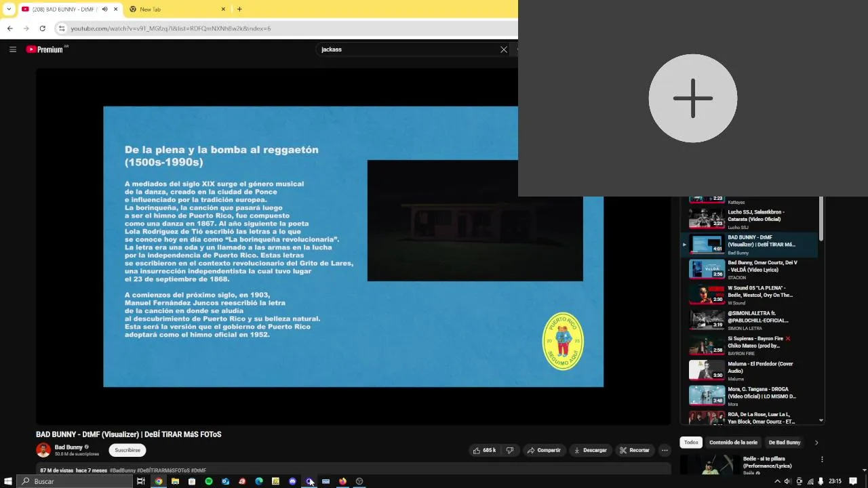Screen dimensions: 868x488
Task: Open the YouTube hamburger guide menu
Action: coord(13,49)
